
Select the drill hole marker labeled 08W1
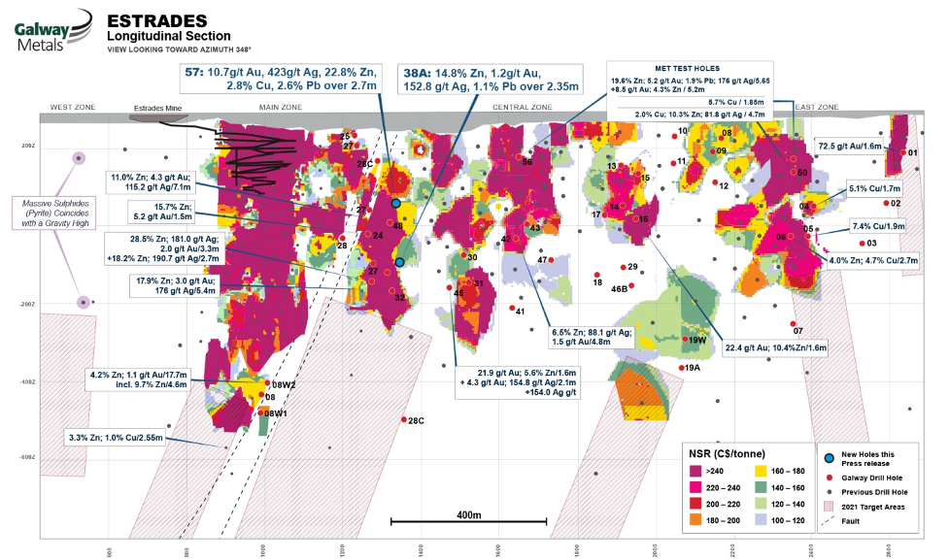[259, 412]
